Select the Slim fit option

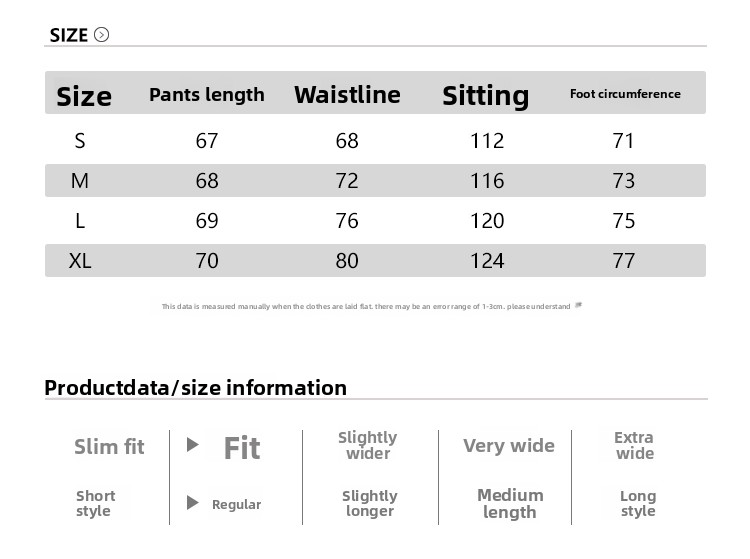click(x=109, y=446)
